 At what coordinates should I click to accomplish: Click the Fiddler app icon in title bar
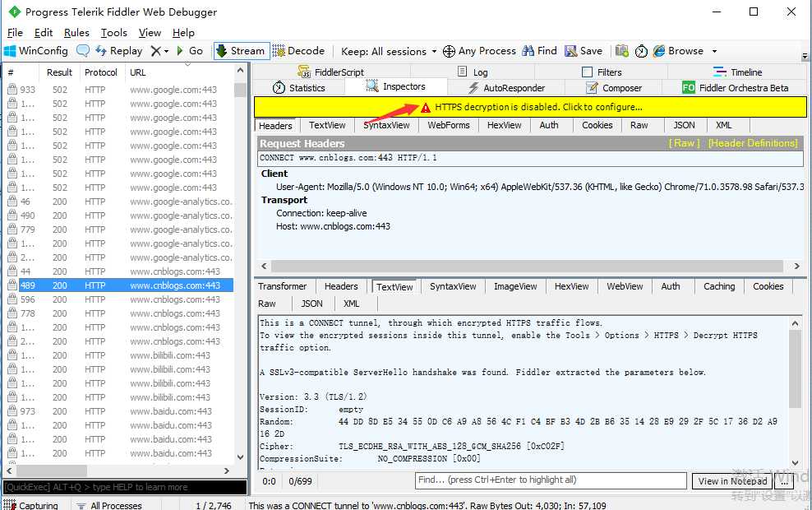point(14,12)
